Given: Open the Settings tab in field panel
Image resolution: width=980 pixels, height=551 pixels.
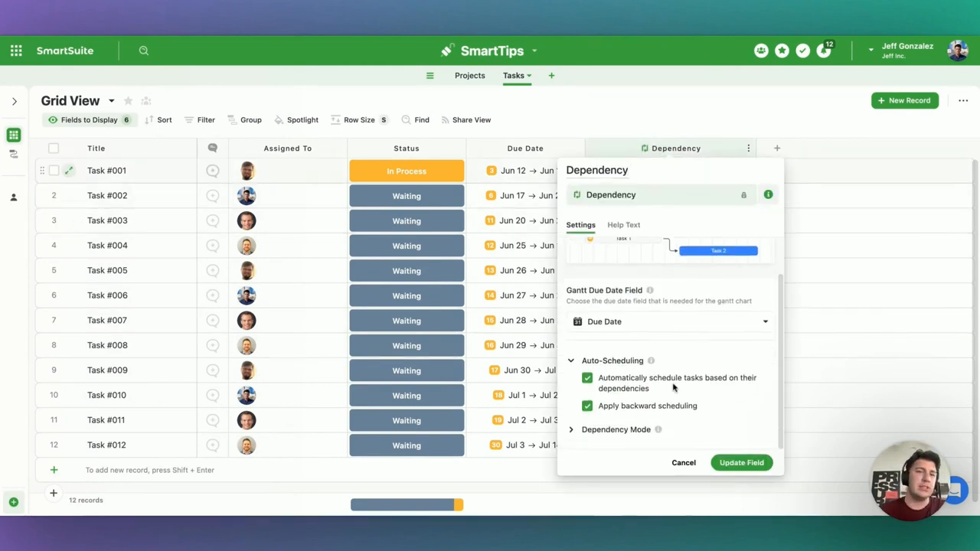Looking at the screenshot, I should [580, 225].
